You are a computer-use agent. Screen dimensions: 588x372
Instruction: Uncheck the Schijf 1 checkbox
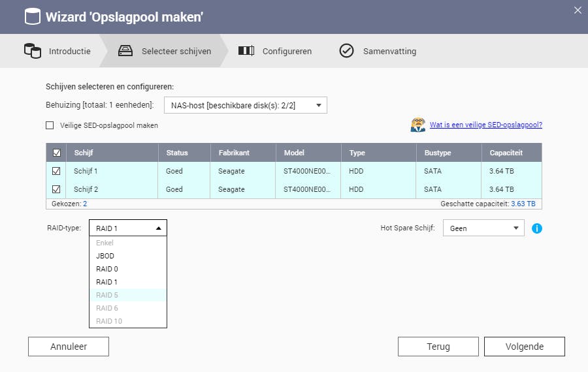56,171
